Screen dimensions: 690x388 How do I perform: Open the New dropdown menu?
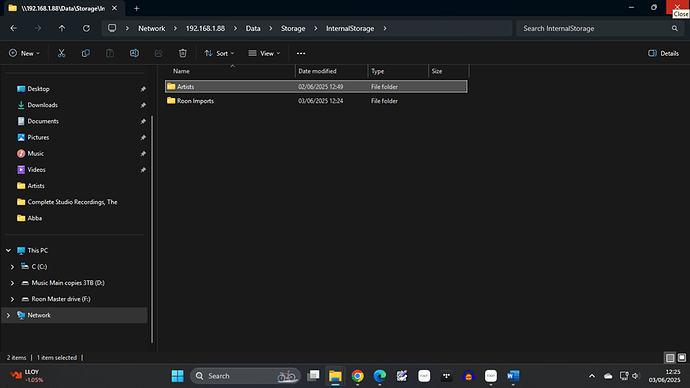tap(24, 53)
